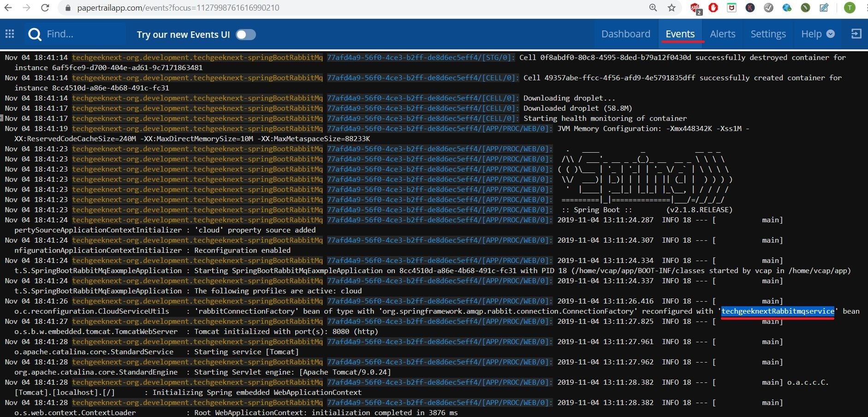
Task: Open the Adblock Plus extension icon
Action: coord(696,8)
